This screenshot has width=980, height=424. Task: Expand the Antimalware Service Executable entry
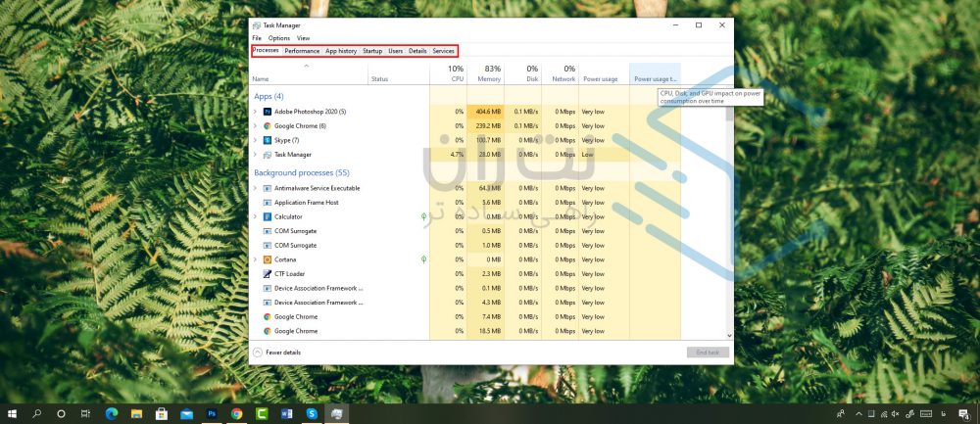255,188
